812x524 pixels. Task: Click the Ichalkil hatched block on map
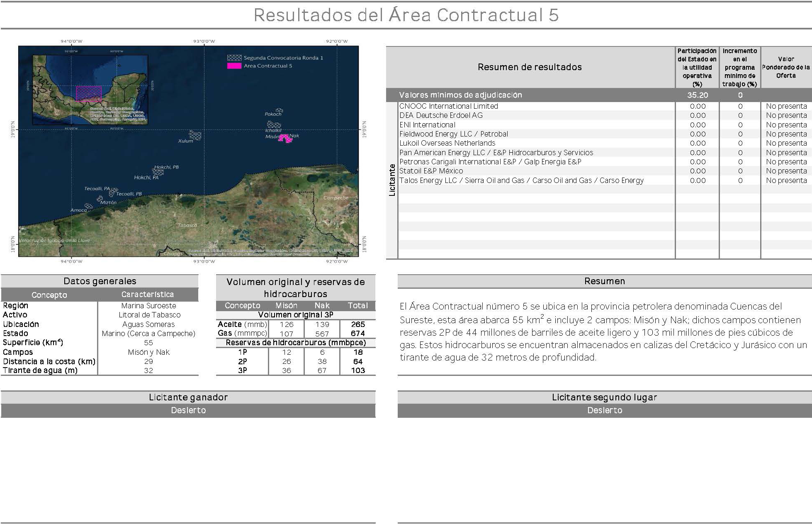tap(274, 124)
